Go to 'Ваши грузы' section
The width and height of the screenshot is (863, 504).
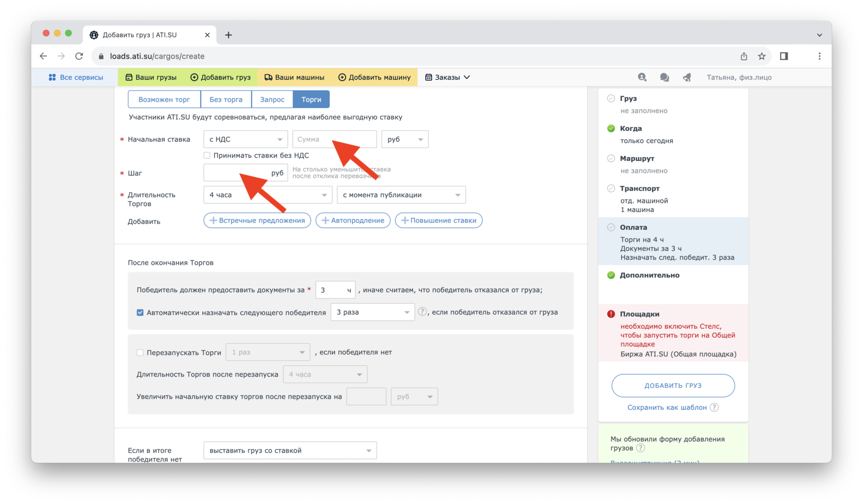click(x=151, y=77)
